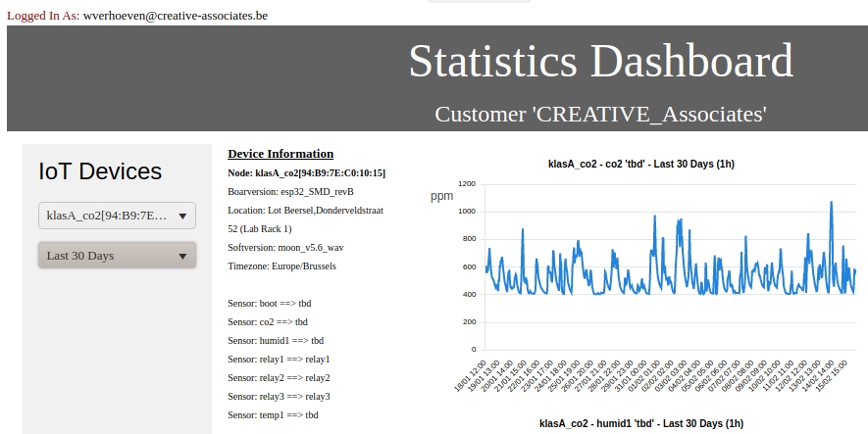Click the co2 chart title

click(x=641, y=165)
